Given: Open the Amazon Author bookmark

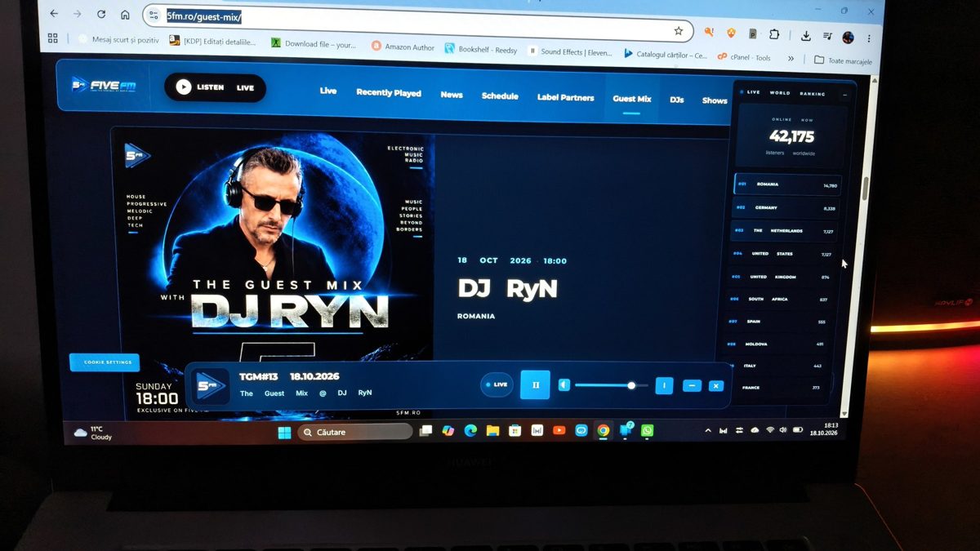Looking at the screenshot, I should click(x=403, y=47).
